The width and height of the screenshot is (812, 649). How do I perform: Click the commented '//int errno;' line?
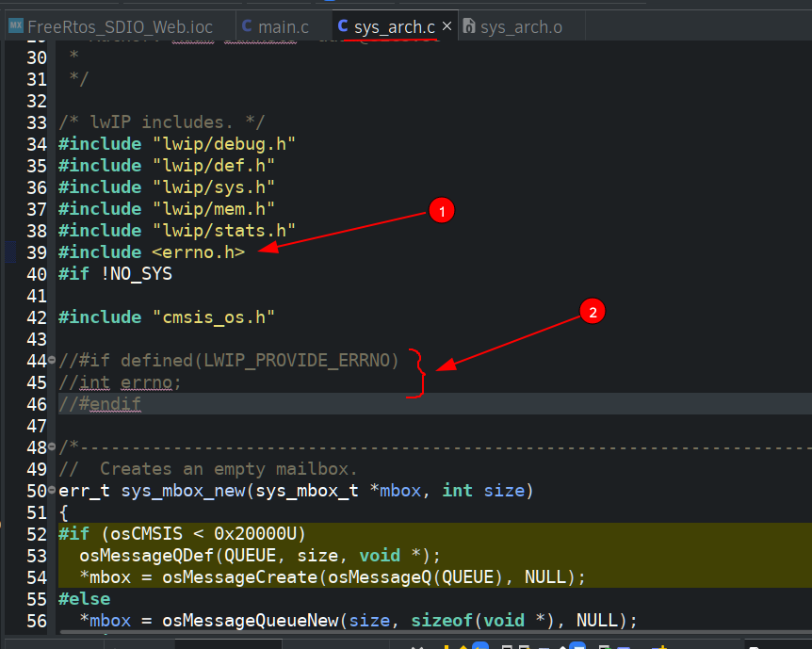120,382
